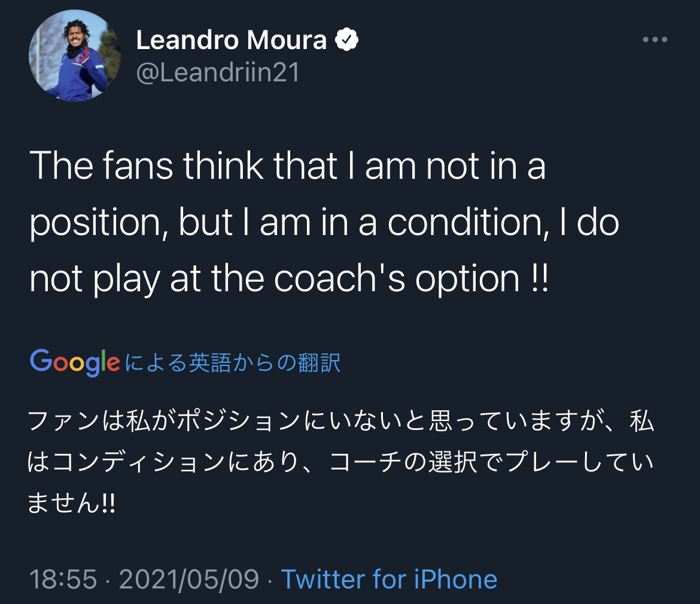Open the Leandro Moura display name
The width and height of the screenshot is (700, 604).
pos(232,40)
